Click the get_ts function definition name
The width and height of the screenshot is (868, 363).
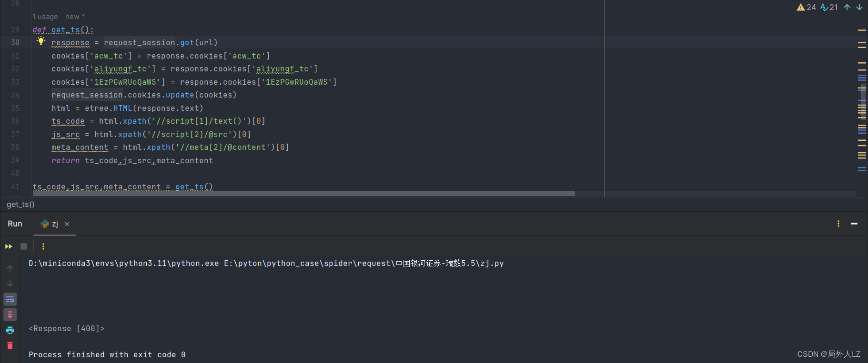(65, 29)
